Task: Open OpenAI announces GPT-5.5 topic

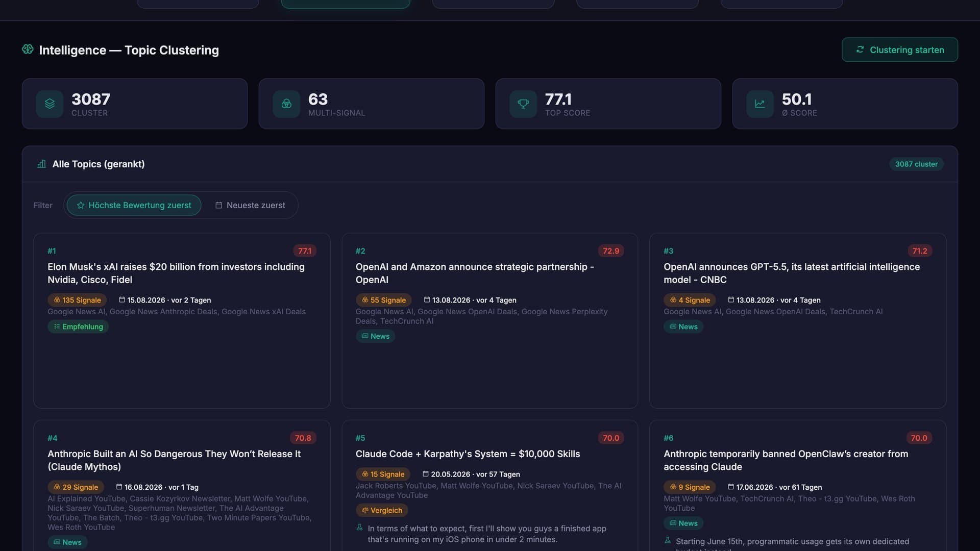Action: click(x=792, y=273)
